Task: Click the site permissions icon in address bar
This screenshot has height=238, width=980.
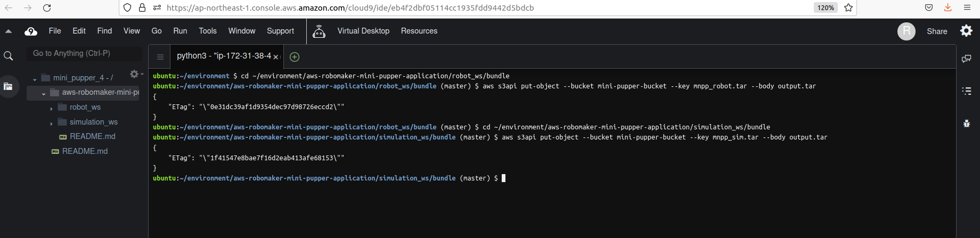Action: [157, 7]
